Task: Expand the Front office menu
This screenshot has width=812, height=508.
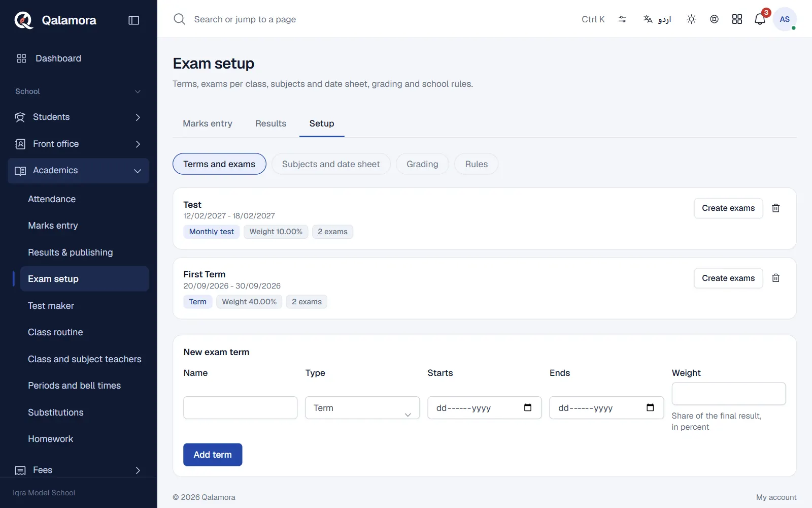Action: coord(78,144)
